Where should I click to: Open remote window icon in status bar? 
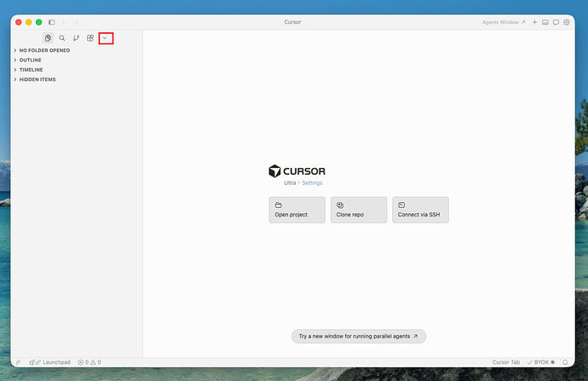pos(18,362)
